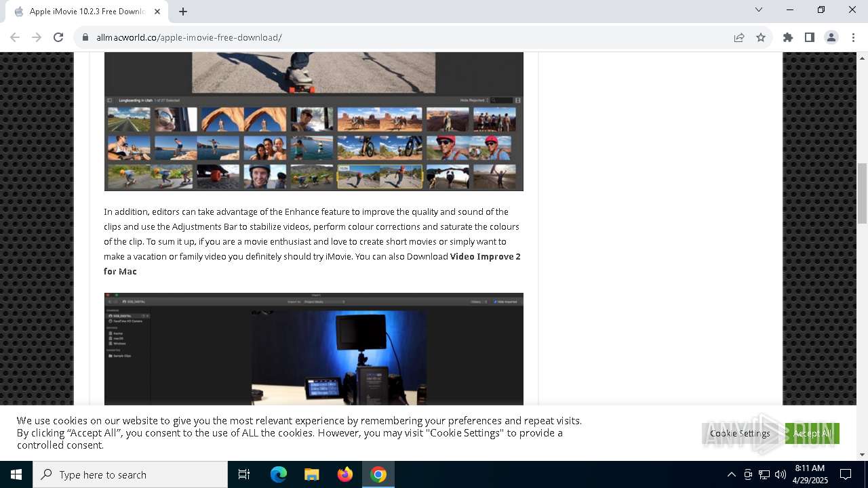This screenshot has height=488, width=868.
Task: Open the Extensions puzzle icon
Action: [788, 37]
